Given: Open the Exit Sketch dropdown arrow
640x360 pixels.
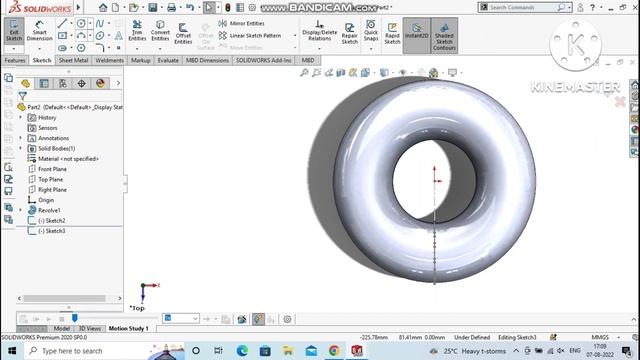Looking at the screenshot, I should [x=14, y=49].
